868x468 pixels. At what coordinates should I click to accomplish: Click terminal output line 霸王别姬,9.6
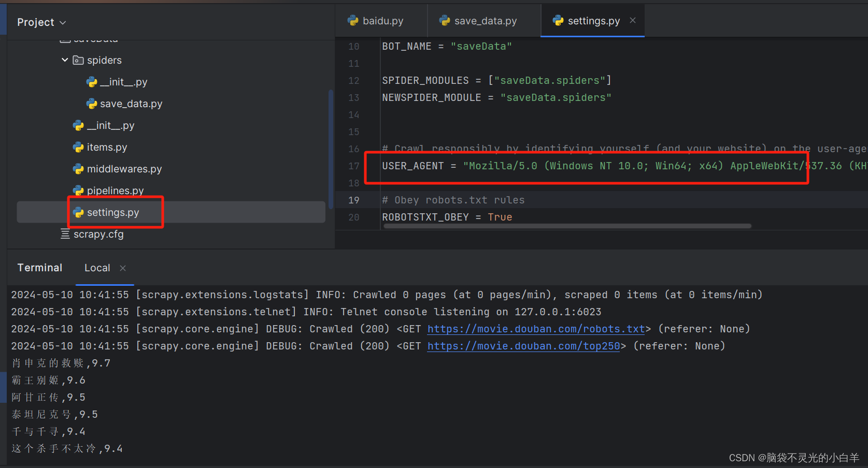point(49,380)
